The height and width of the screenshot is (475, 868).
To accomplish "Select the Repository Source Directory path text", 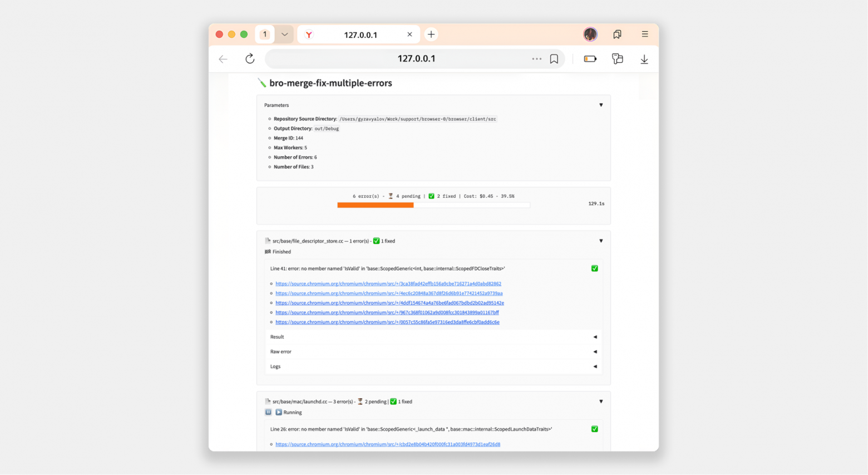I will coord(418,119).
